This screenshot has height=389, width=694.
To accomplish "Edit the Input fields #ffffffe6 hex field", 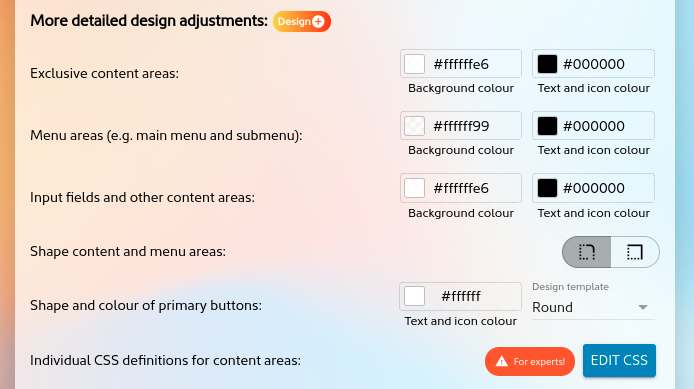I will point(461,188).
